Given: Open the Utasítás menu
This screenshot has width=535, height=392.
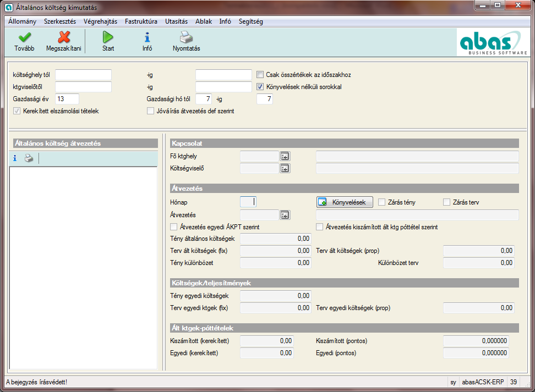Looking at the screenshot, I should [x=176, y=21].
